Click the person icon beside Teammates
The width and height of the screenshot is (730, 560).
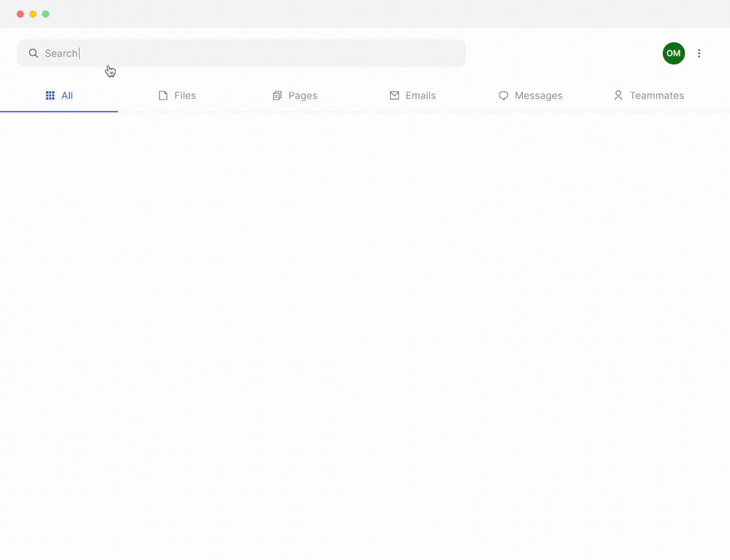(x=618, y=95)
